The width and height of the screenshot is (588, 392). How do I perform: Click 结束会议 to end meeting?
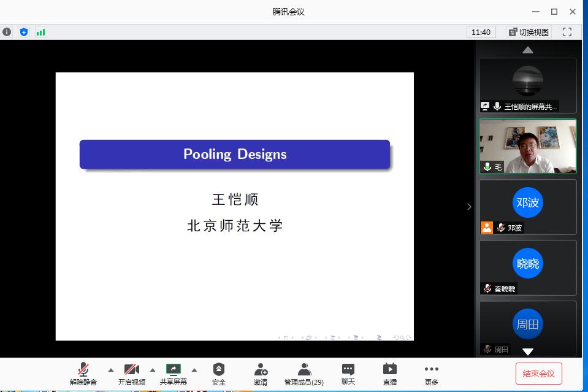coord(538,374)
